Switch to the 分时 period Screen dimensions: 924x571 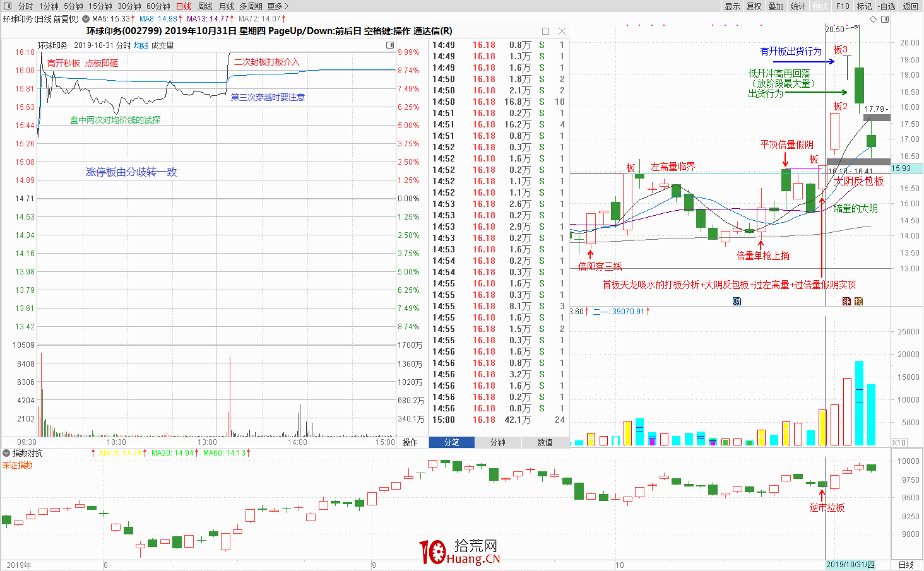tap(25, 6)
